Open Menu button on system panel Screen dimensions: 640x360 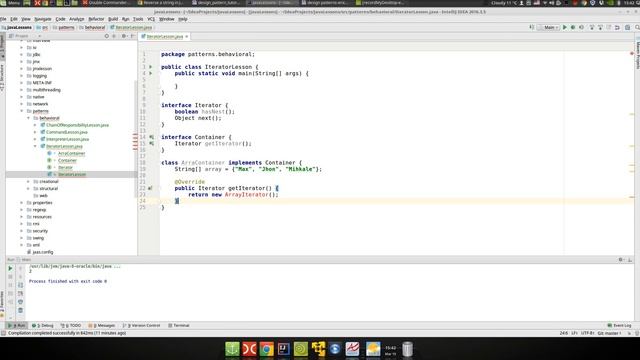(x=10, y=3)
